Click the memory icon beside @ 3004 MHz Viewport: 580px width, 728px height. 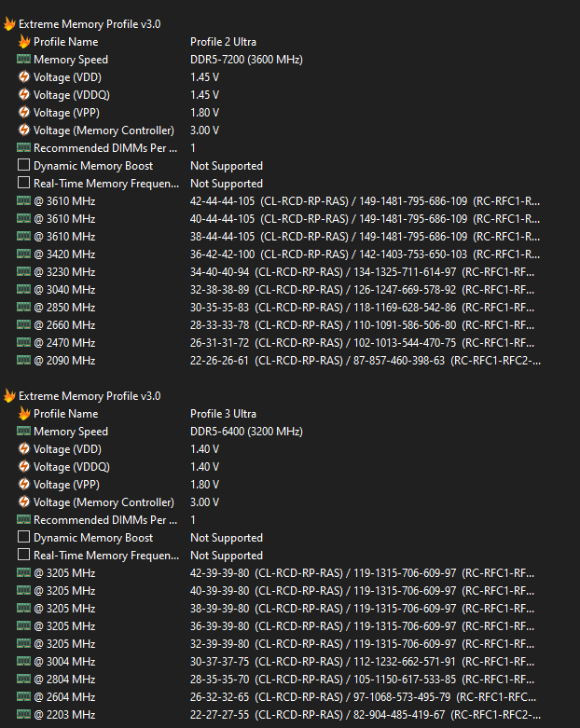23,661
